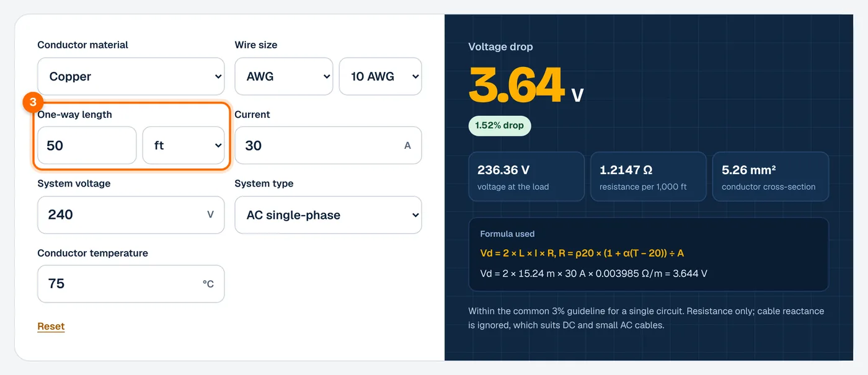Click the note about the 3% guideline

pos(647,318)
